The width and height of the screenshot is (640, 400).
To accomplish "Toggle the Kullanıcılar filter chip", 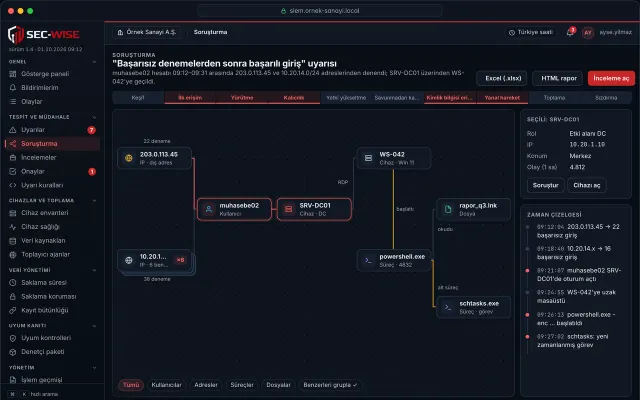I will pyautogui.click(x=167, y=385).
